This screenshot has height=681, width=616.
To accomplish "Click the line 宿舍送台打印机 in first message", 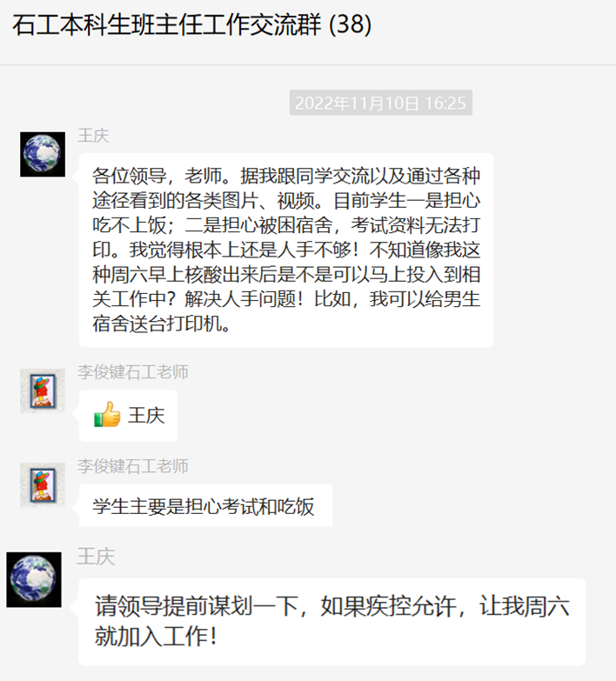I will point(161,324).
